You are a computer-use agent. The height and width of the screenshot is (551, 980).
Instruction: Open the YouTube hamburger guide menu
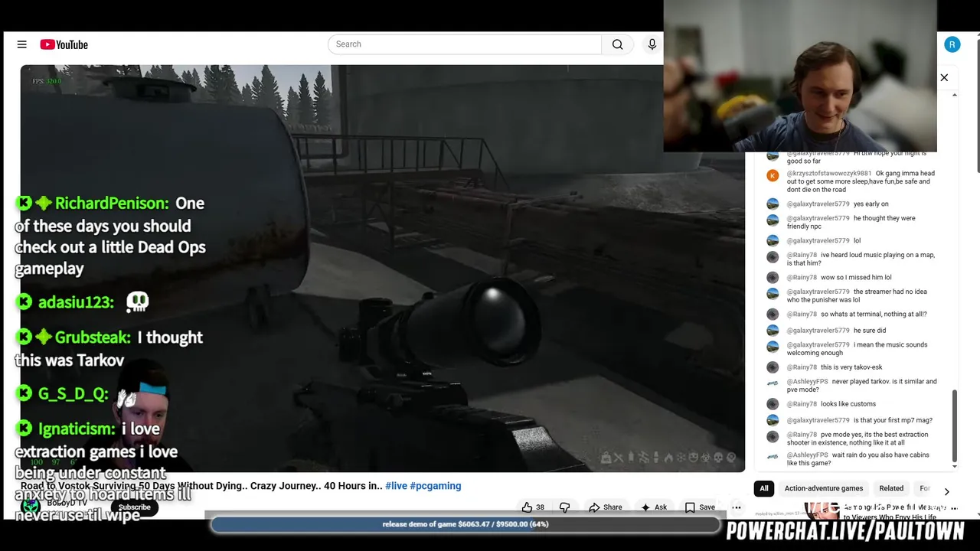point(21,44)
